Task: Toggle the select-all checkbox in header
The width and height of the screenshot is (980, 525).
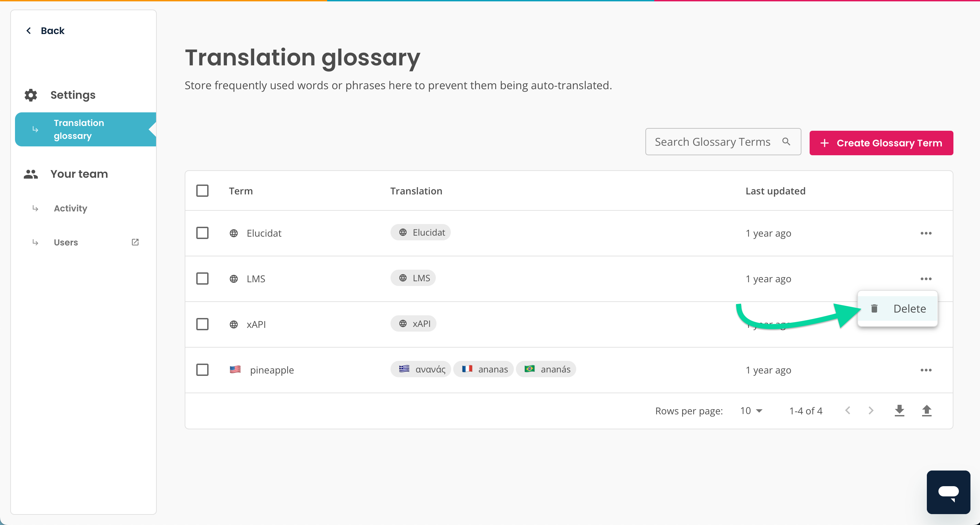Action: click(x=202, y=190)
